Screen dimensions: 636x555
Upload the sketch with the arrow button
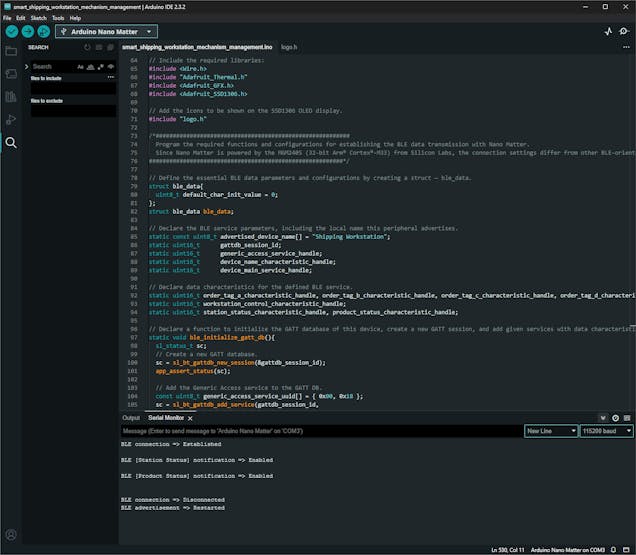click(27, 31)
